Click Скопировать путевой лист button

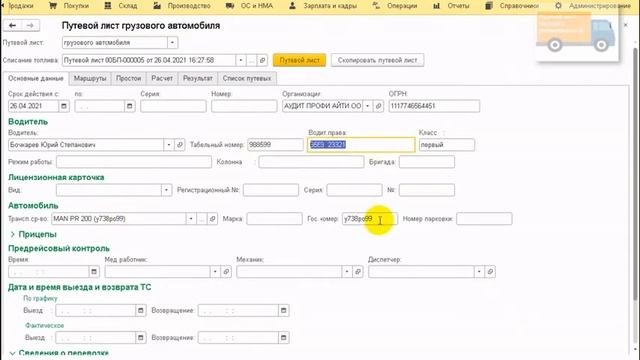coord(378,60)
